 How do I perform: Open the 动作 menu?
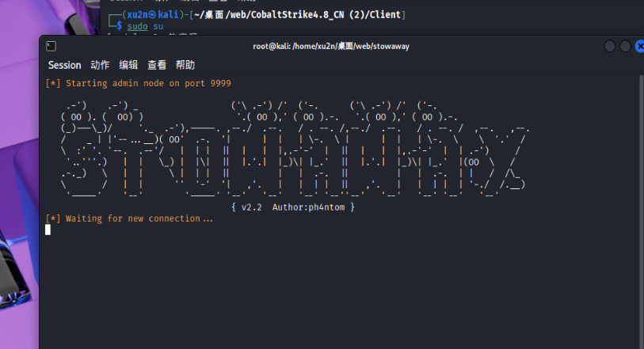(x=100, y=65)
